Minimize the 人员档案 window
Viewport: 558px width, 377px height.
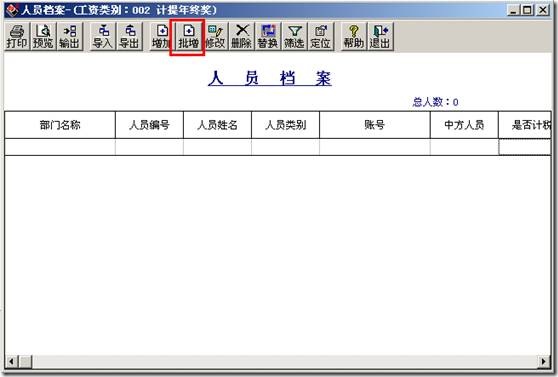coord(513,10)
